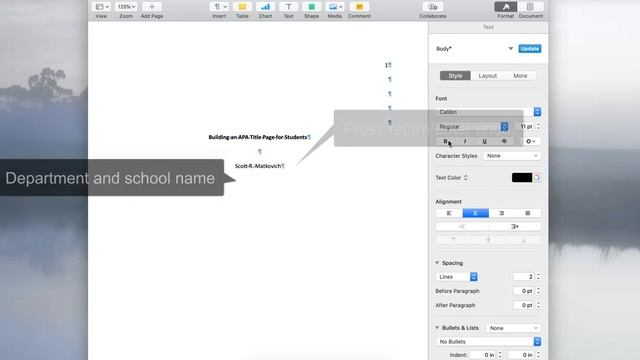Align text to top vertically
The image size is (640, 360).
pyautogui.click(x=453, y=240)
